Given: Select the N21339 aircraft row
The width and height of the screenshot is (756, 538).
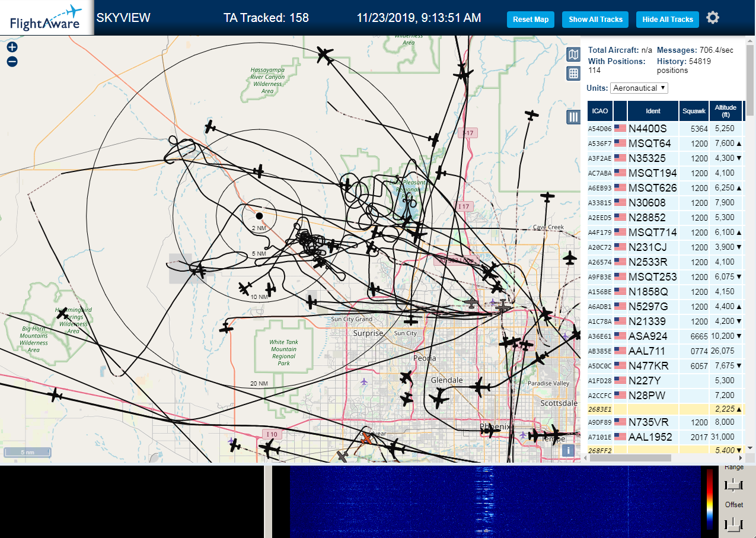Looking at the screenshot, I should 666,321.
